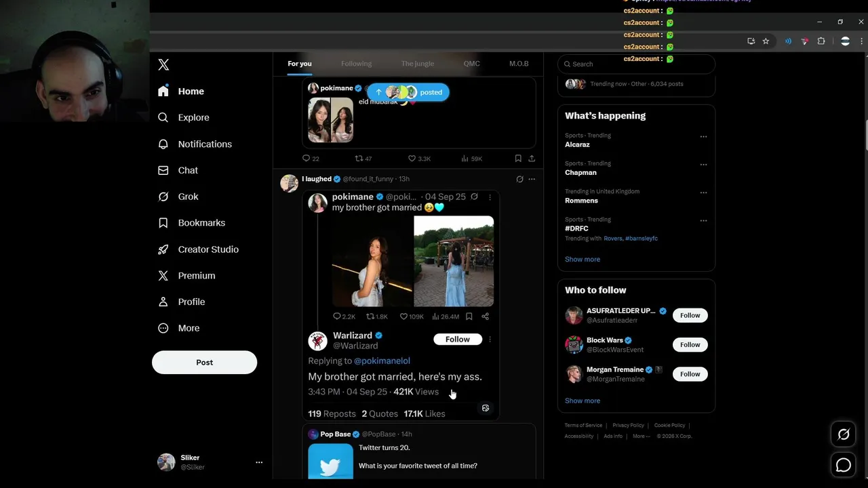Open Home from the sidebar
Screen dimensions: 868x488
[x=181, y=91]
